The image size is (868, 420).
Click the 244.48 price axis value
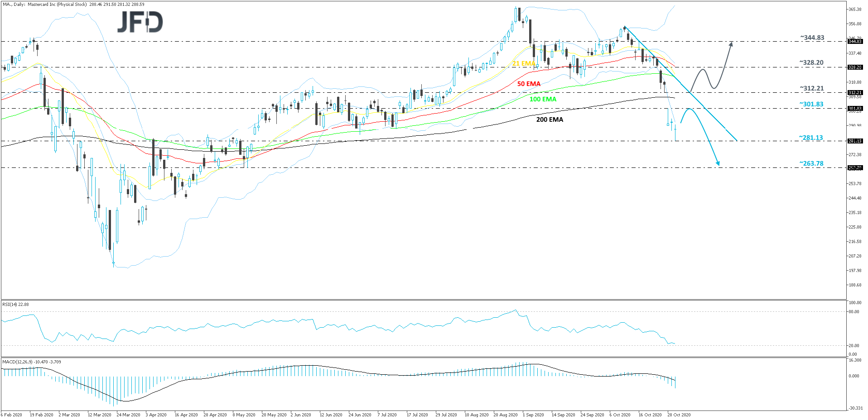[855, 198]
